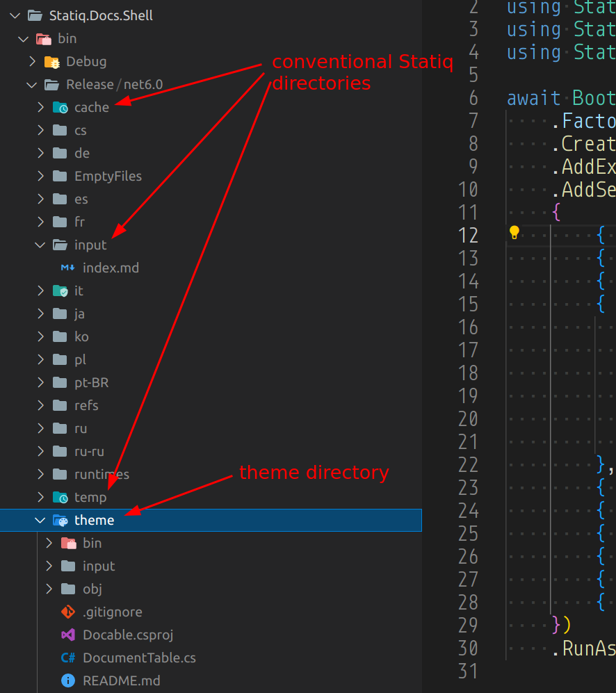The height and width of the screenshot is (693, 616).
Task: Click the theme folder palette icon
Action: pyautogui.click(x=60, y=521)
